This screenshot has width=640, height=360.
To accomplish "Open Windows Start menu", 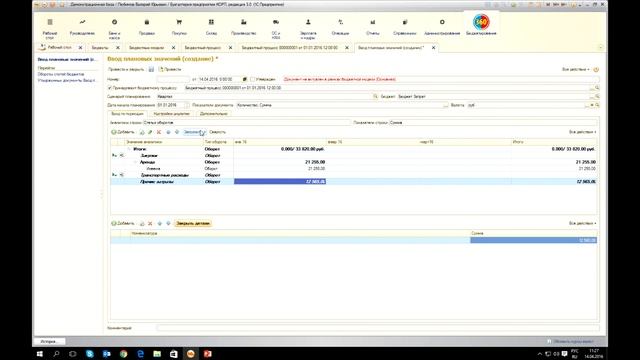I will (x=40, y=354).
